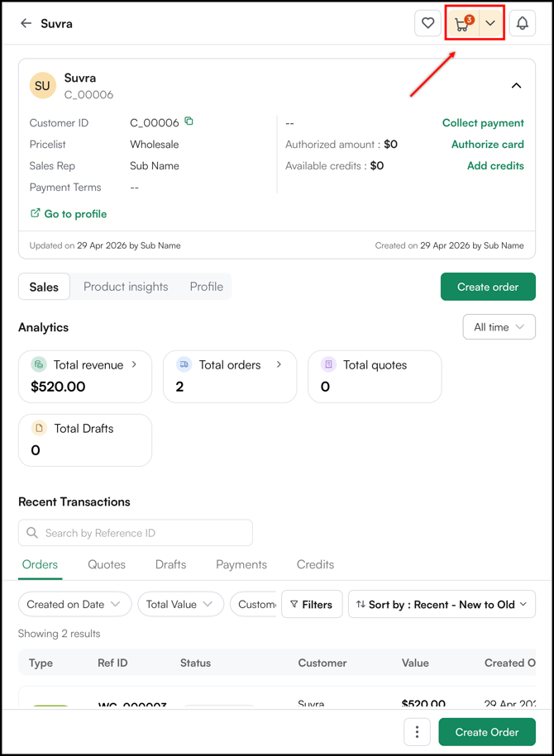The width and height of the screenshot is (554, 756).
Task: Click the Status column header
Action: [x=195, y=663]
